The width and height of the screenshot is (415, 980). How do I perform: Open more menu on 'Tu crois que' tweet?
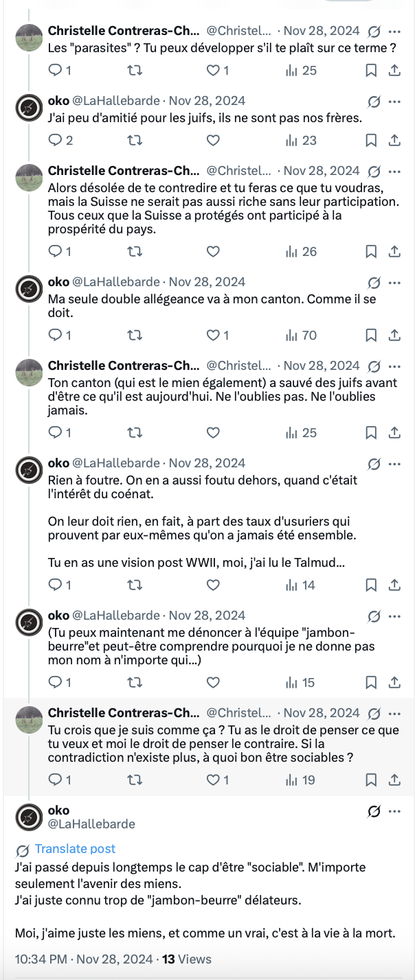tap(394, 714)
